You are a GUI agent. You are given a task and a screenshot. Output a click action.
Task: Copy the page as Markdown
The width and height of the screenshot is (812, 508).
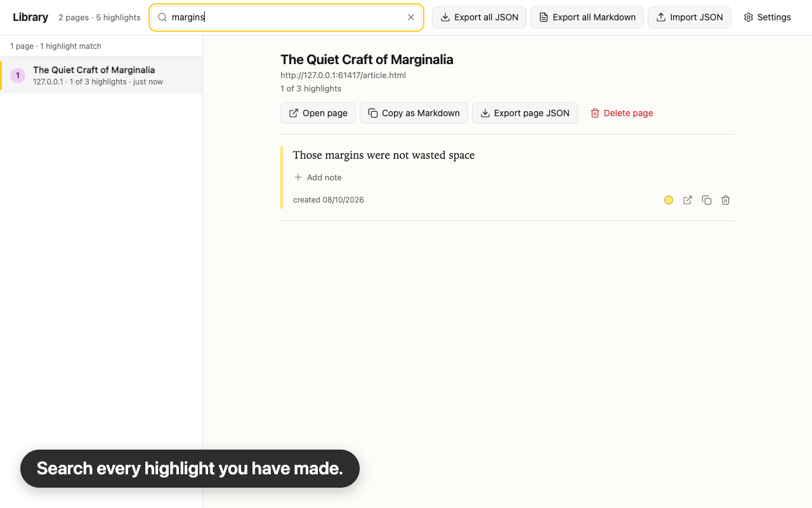pyautogui.click(x=414, y=113)
